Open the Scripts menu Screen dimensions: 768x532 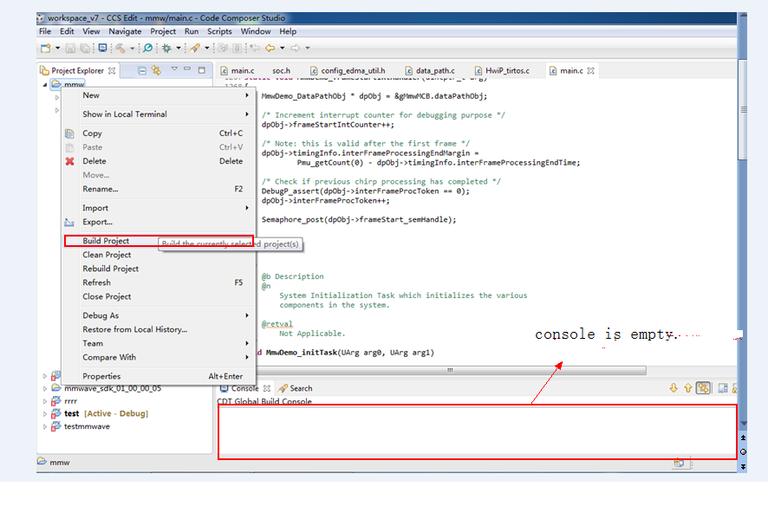click(x=219, y=31)
